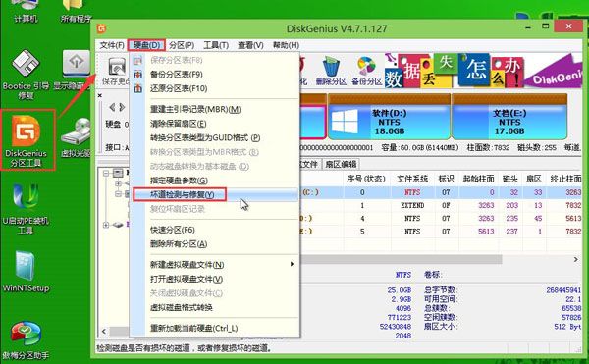Open the 帮助(H) menu

click(x=286, y=45)
